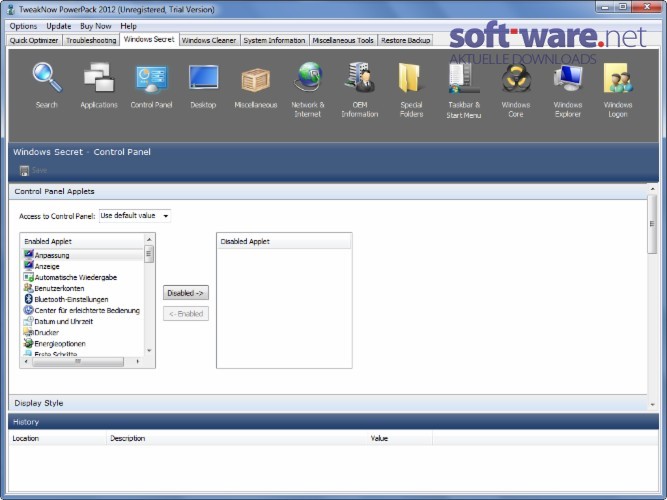667x500 pixels.
Task: Click the Enabled Applet column header
Action: [83, 241]
